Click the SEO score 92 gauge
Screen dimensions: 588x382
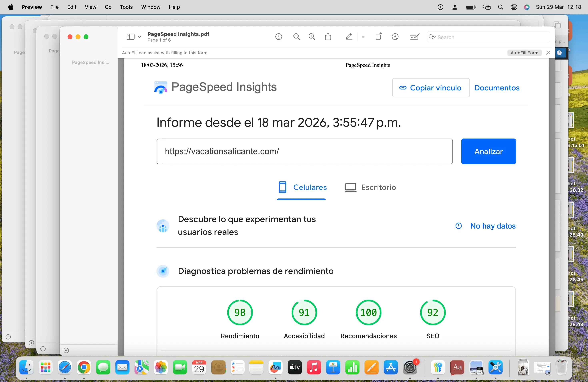pos(433,312)
